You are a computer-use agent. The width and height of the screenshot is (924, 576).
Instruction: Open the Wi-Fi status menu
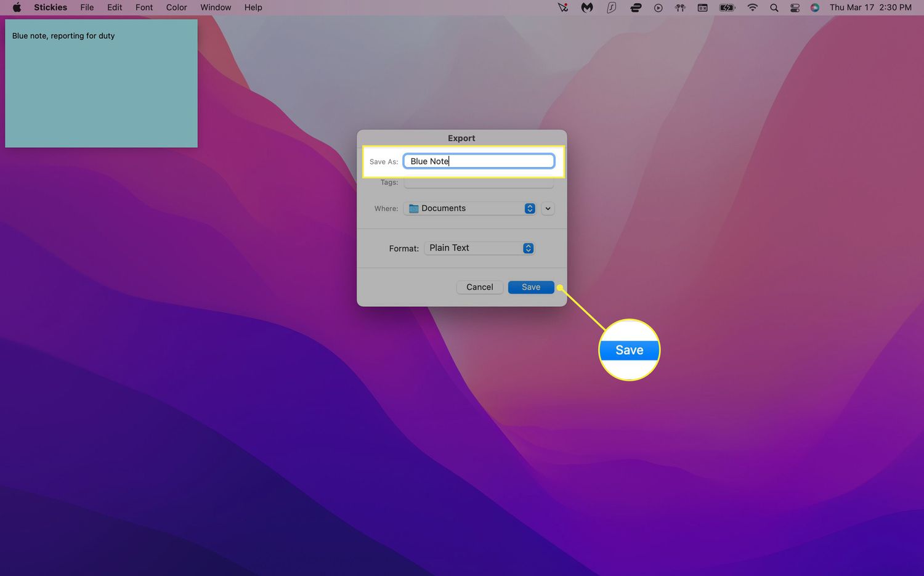click(x=752, y=7)
